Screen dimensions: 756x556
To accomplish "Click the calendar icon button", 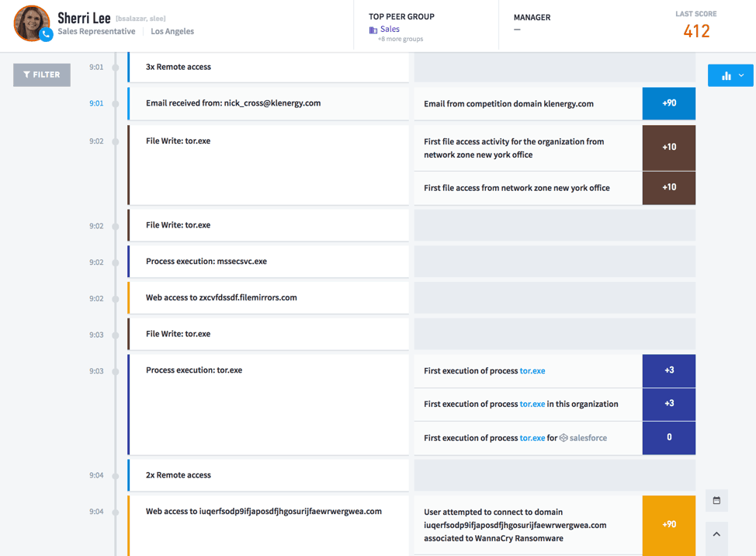I will click(x=716, y=501).
